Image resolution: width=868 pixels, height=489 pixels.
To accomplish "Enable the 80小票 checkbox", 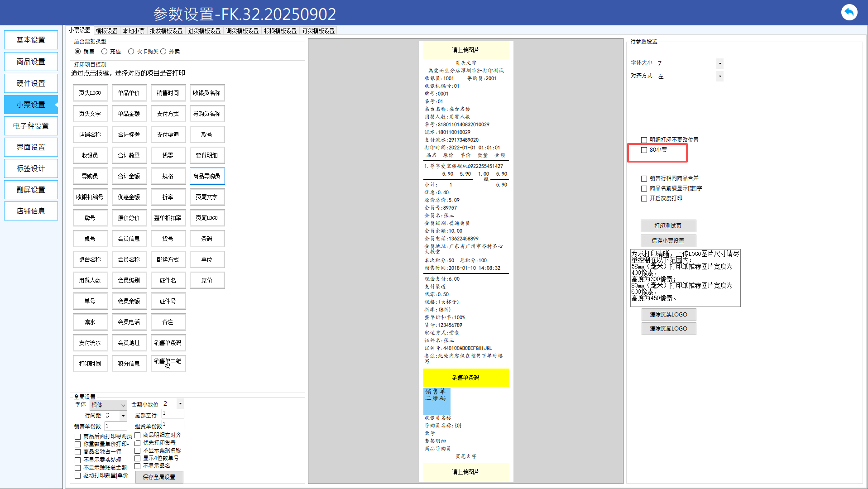I will pos(644,150).
